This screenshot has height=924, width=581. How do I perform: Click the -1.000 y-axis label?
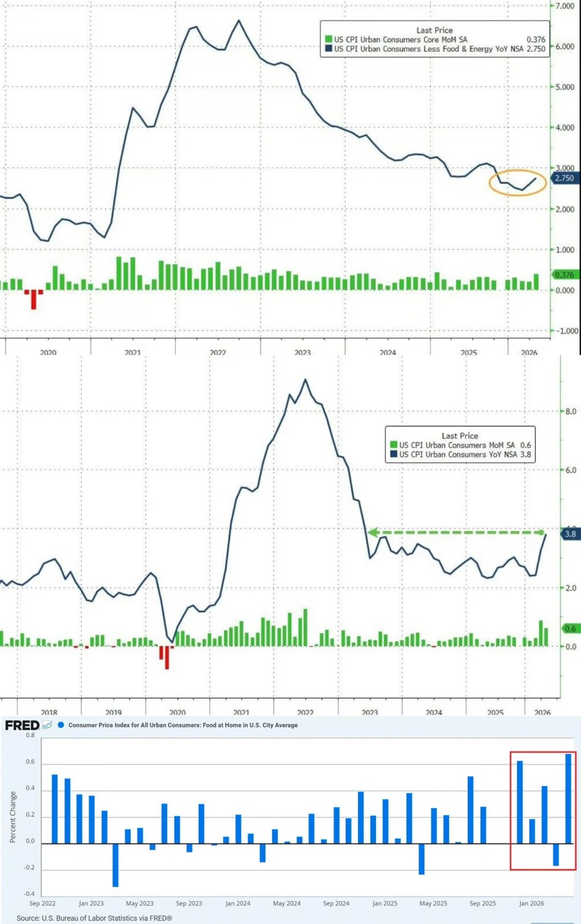point(566,331)
